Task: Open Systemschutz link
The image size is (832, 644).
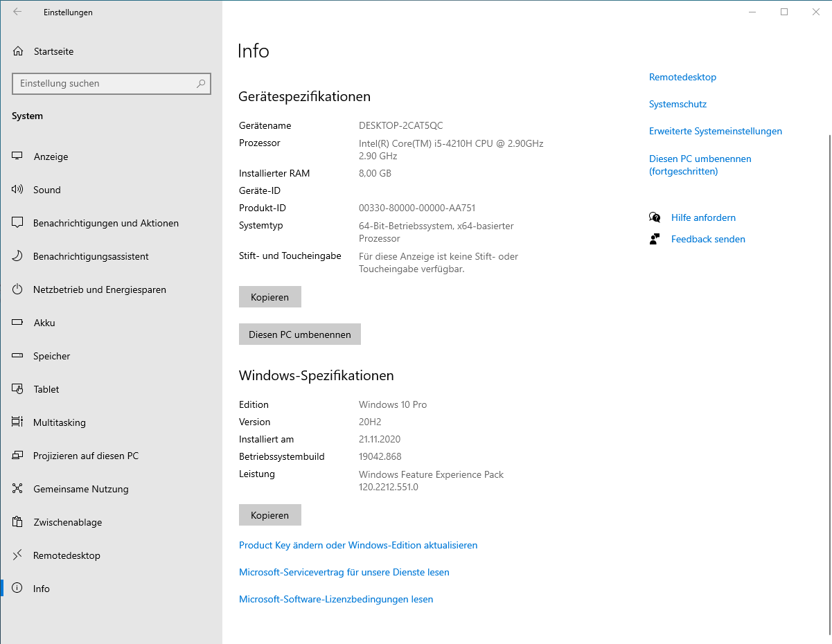Action: pyautogui.click(x=678, y=104)
